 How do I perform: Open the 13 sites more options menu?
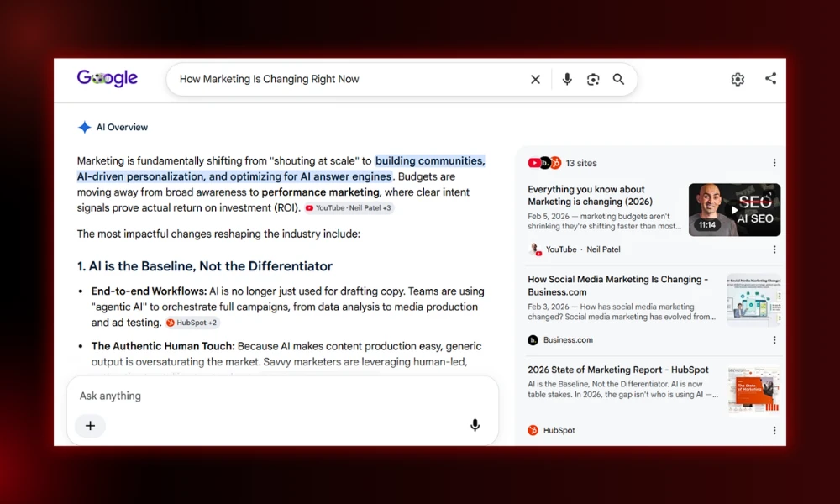pos(774,163)
